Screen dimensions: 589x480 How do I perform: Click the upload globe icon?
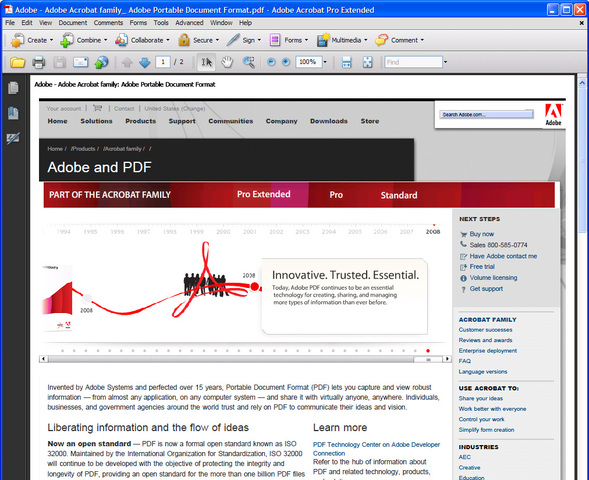click(x=101, y=62)
